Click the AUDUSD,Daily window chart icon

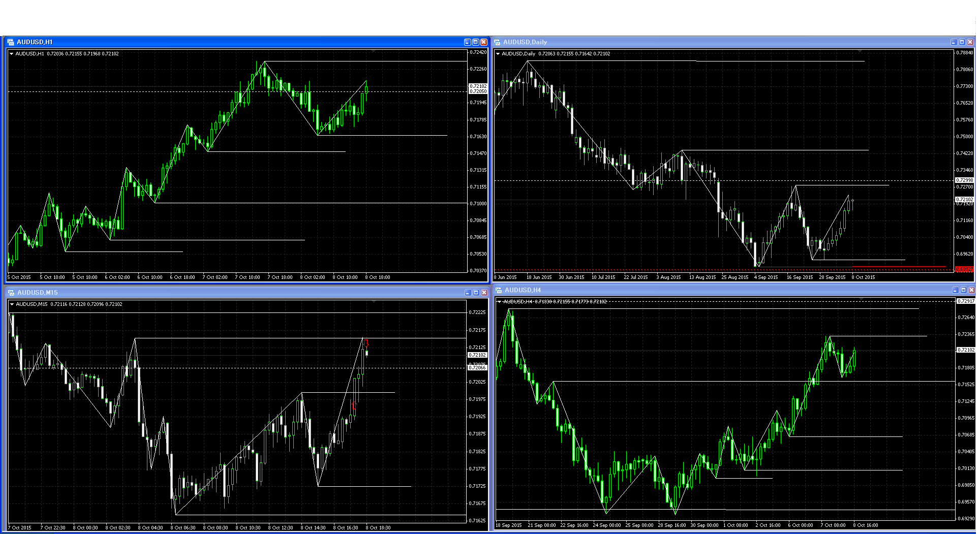coord(497,42)
